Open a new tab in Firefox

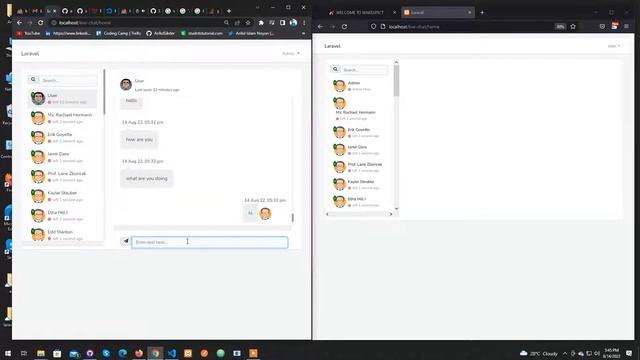tap(482, 13)
